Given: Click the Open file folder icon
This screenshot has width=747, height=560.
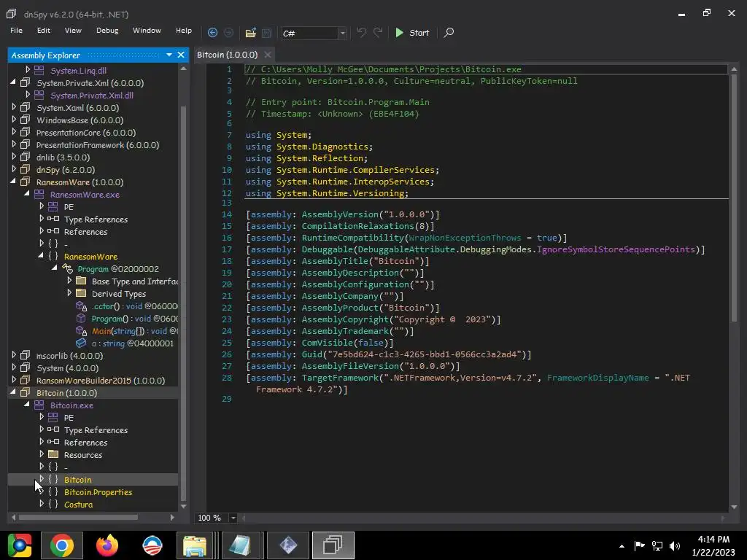Looking at the screenshot, I should (251, 33).
